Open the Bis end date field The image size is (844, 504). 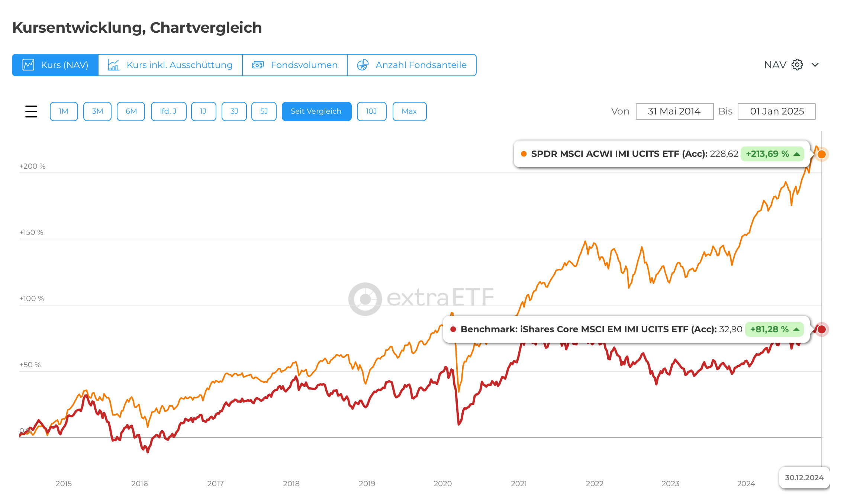point(776,111)
